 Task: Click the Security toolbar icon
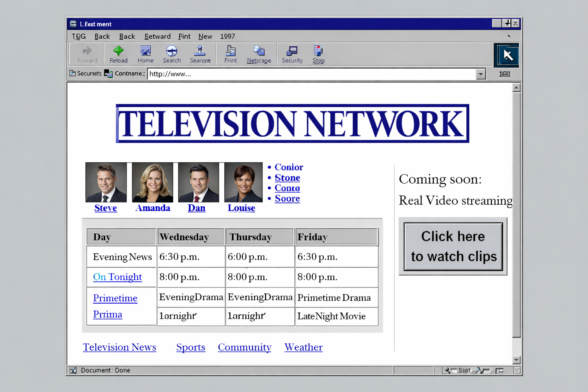(x=292, y=54)
